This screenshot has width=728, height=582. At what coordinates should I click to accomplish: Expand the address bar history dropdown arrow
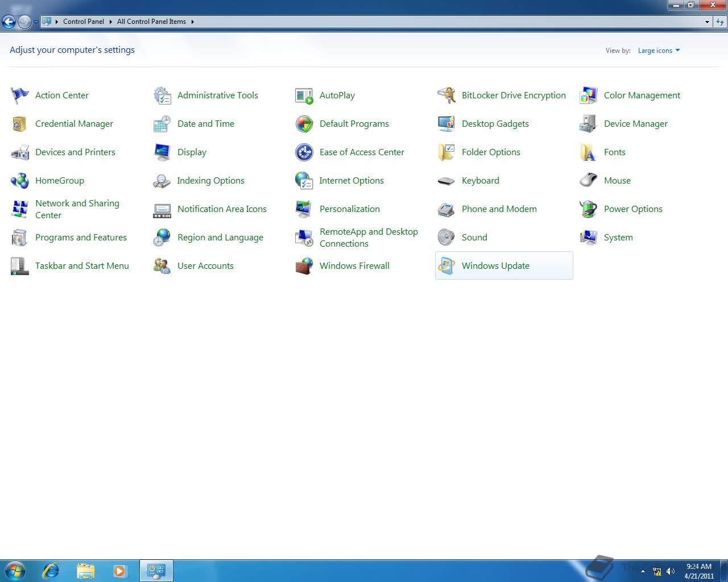[x=707, y=22]
